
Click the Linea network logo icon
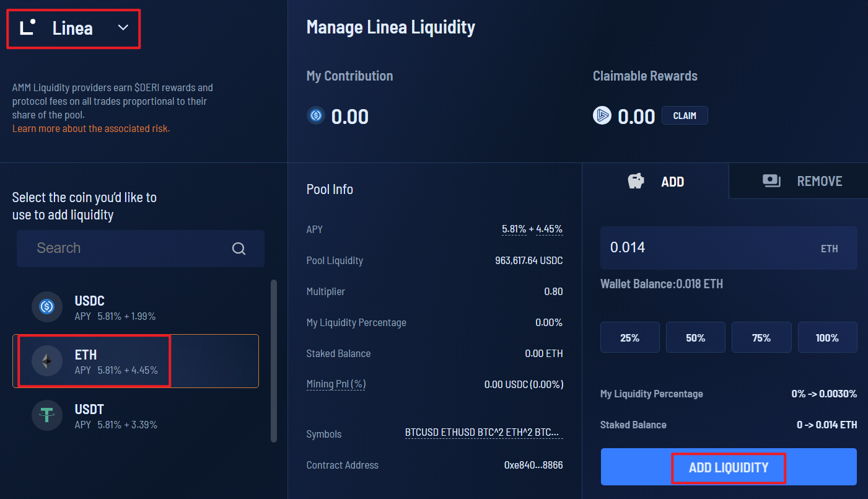(28, 27)
